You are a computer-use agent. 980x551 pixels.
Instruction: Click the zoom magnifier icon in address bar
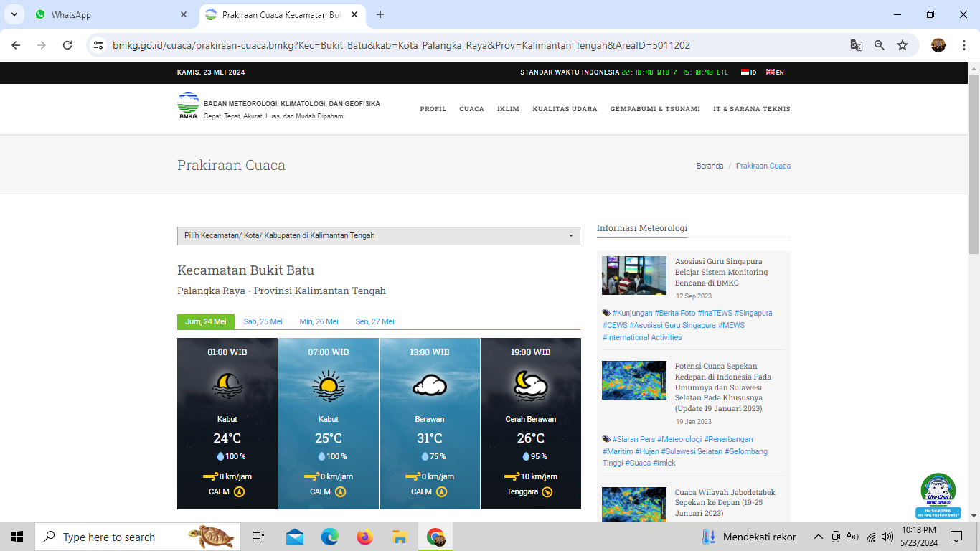[880, 45]
